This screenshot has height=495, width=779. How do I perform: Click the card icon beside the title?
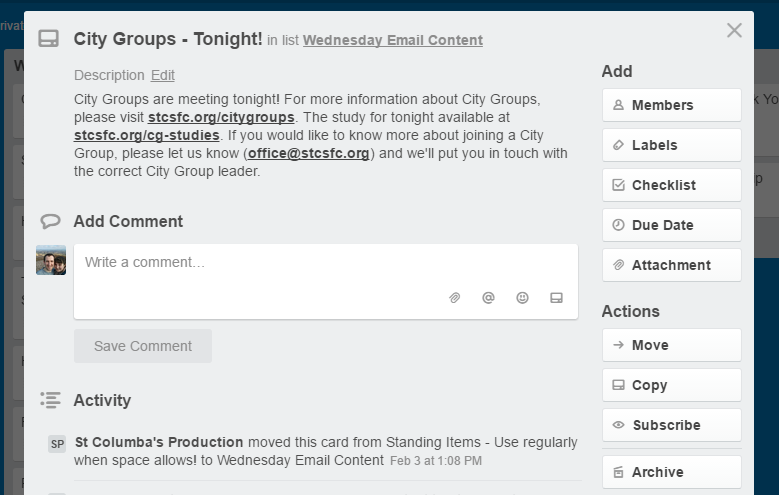(x=49, y=39)
